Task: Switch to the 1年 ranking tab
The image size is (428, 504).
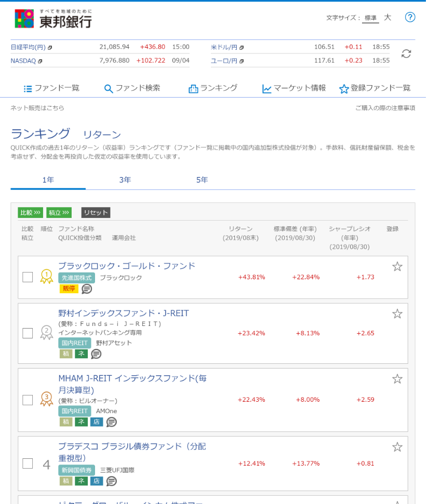Action: pyautogui.click(x=48, y=180)
